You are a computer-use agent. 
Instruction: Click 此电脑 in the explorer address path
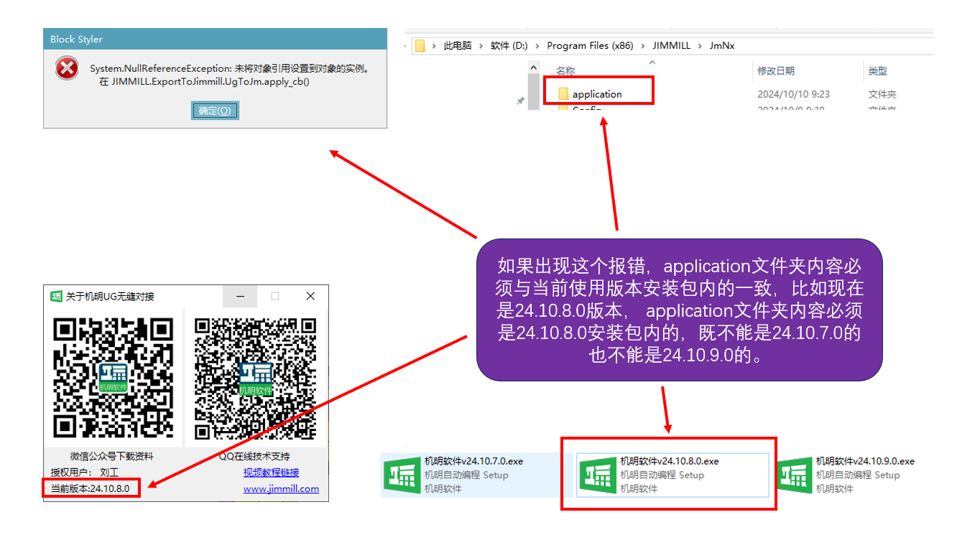point(458,45)
